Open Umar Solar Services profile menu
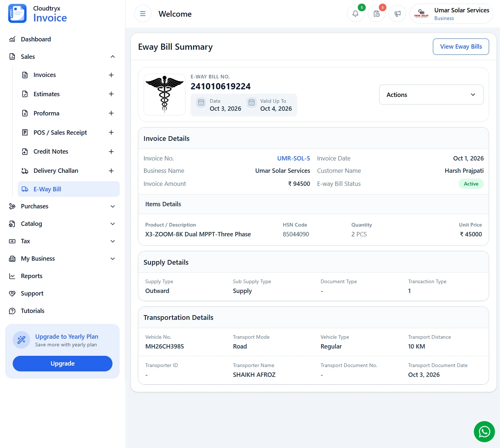 click(451, 14)
